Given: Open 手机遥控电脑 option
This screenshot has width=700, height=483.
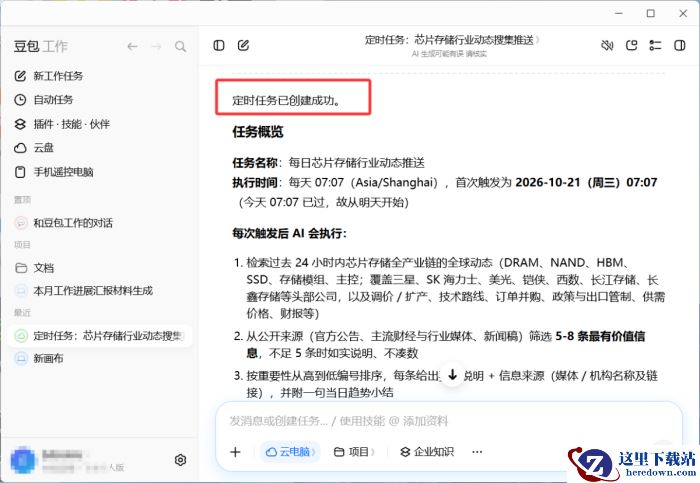Looking at the screenshot, I should [54, 172].
